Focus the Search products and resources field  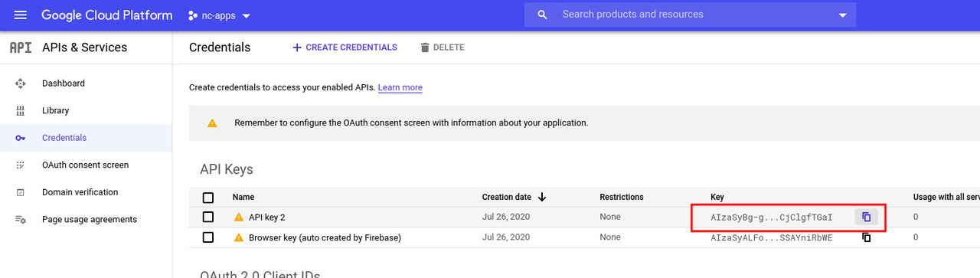pos(689,15)
